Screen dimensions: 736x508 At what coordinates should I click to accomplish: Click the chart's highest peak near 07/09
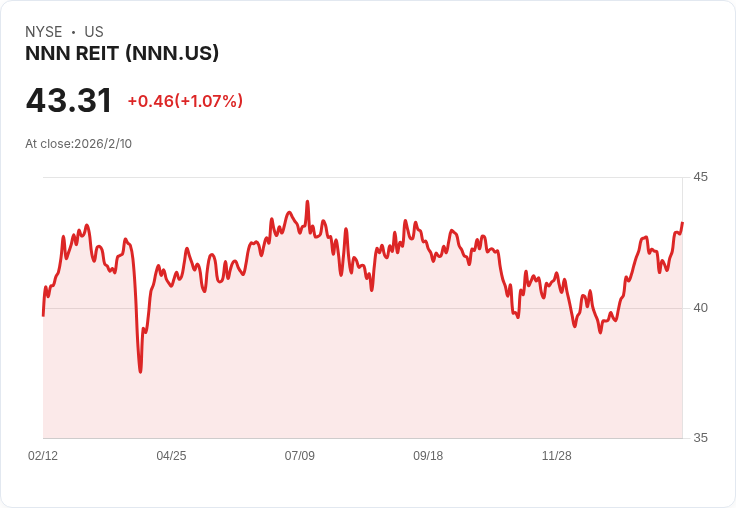pyautogui.click(x=307, y=201)
